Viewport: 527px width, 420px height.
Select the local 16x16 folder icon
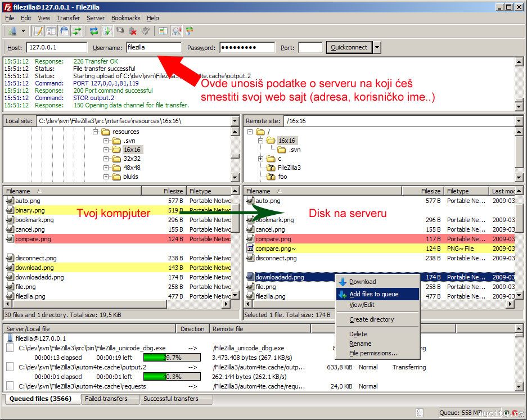point(116,150)
